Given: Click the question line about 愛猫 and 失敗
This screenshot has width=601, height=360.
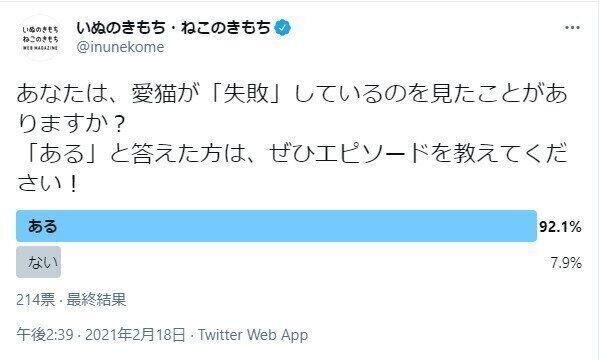Looking at the screenshot, I should (x=292, y=94).
